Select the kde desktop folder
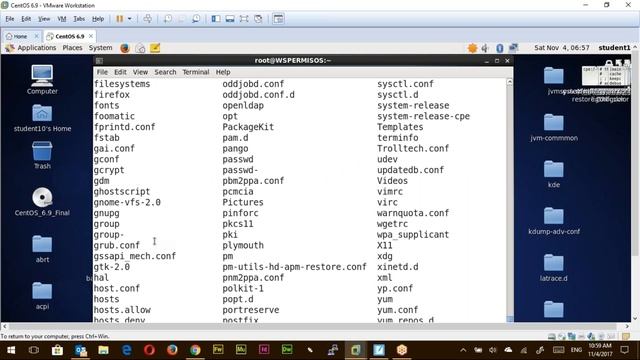This screenshot has width=640, height=360. [554, 174]
